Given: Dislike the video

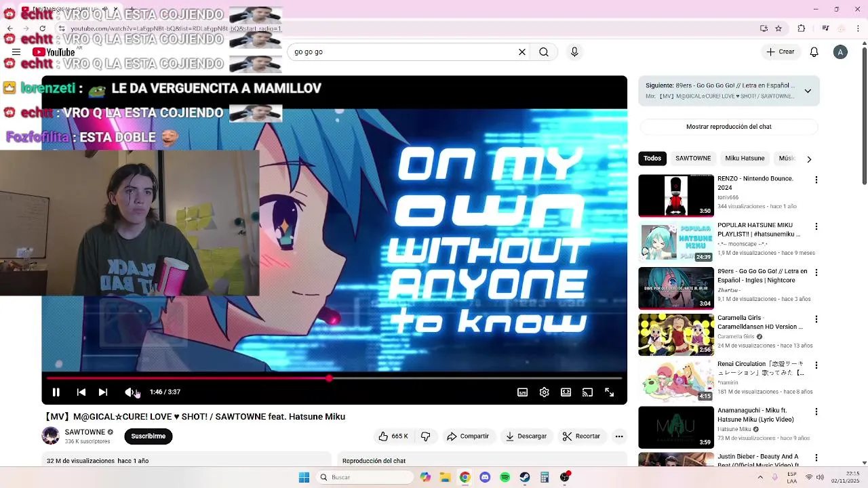Looking at the screenshot, I should click(425, 436).
